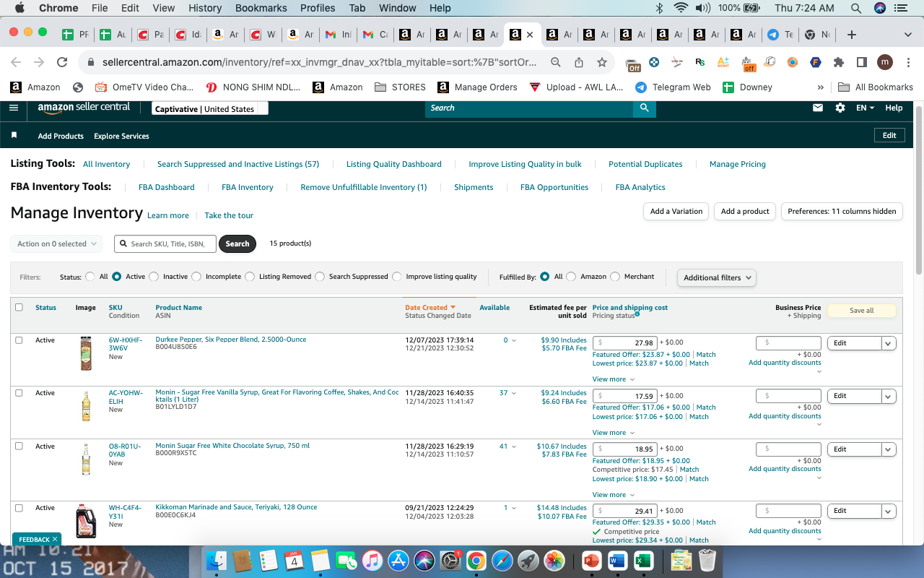This screenshot has width=924, height=578.
Task: Open the History menu in the menu bar
Action: coord(205,8)
